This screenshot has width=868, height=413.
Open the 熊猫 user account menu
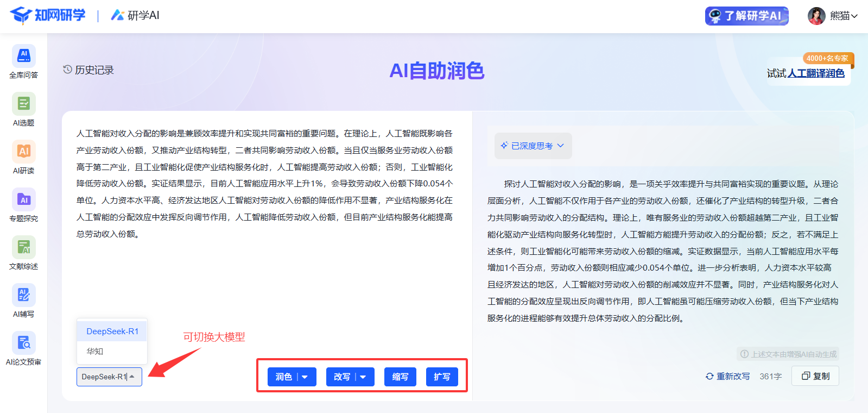(833, 16)
